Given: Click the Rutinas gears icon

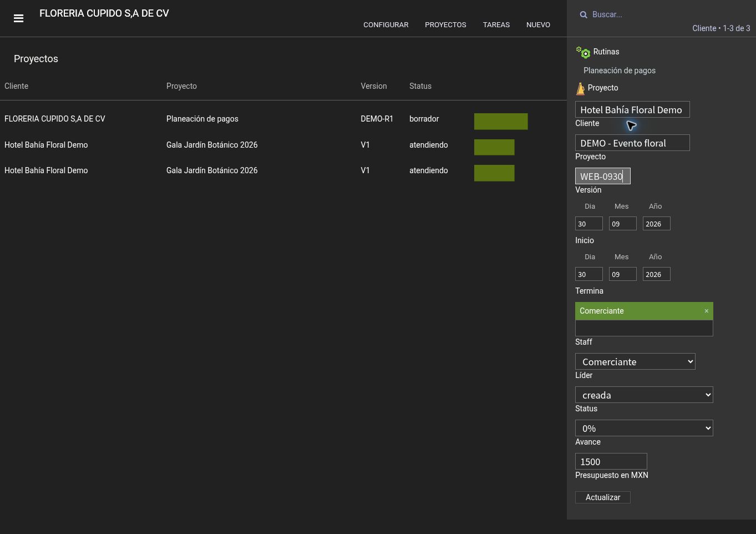Looking at the screenshot, I should pyautogui.click(x=583, y=52).
